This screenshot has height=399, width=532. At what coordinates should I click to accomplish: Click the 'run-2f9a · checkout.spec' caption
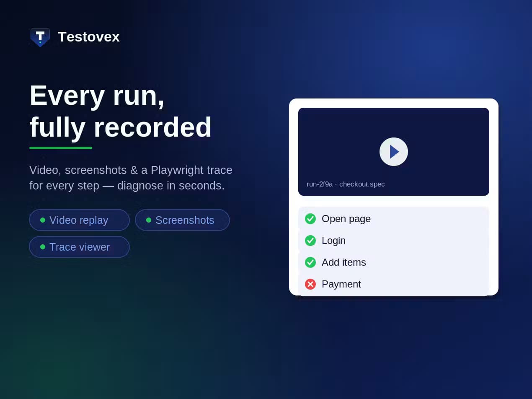click(346, 184)
